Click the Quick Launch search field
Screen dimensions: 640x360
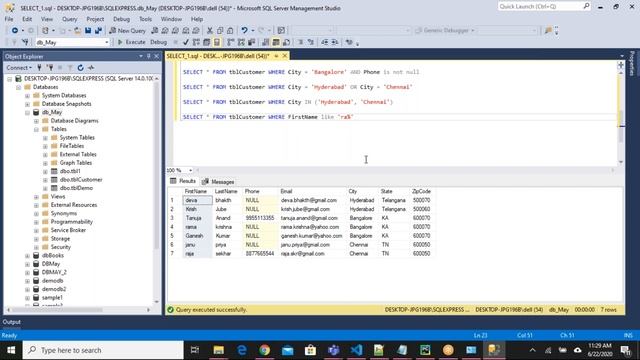click(x=544, y=6)
